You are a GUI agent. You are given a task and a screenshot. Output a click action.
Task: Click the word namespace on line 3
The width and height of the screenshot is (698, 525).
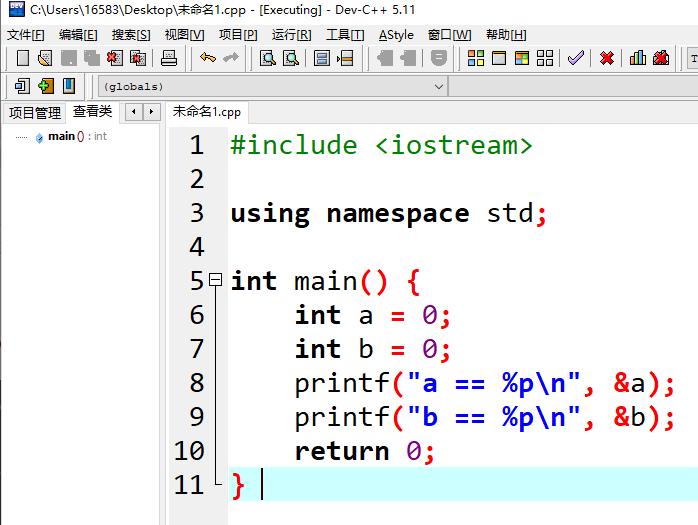coord(398,214)
